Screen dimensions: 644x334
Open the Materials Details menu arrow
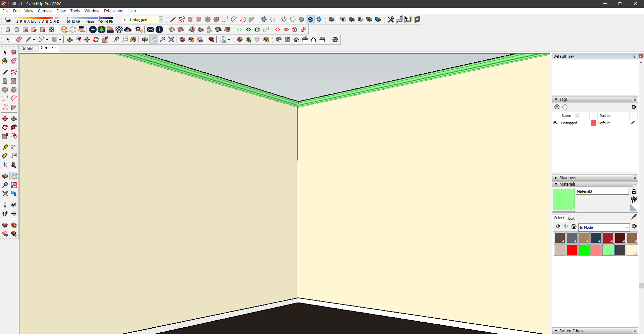[634, 226]
